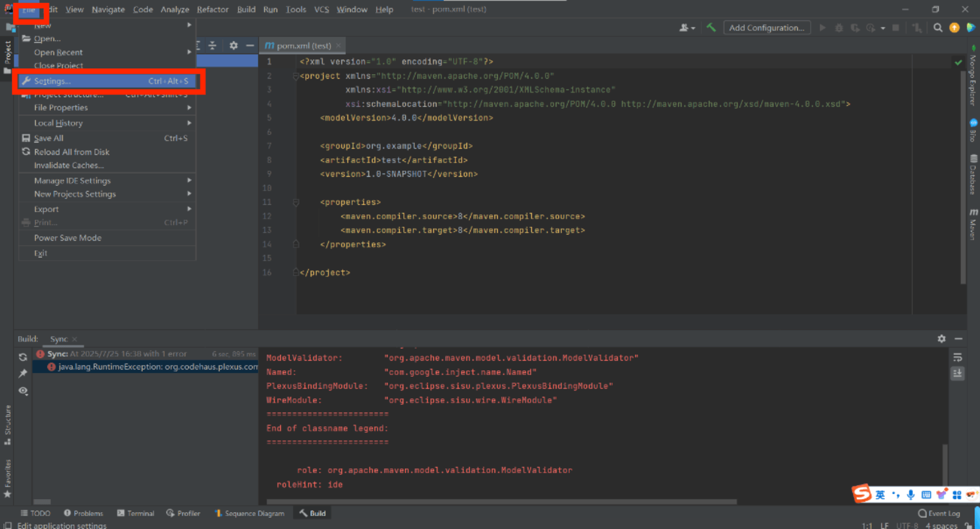The width and height of the screenshot is (980, 529).
Task: Expand the Local History submenu
Action: point(107,123)
